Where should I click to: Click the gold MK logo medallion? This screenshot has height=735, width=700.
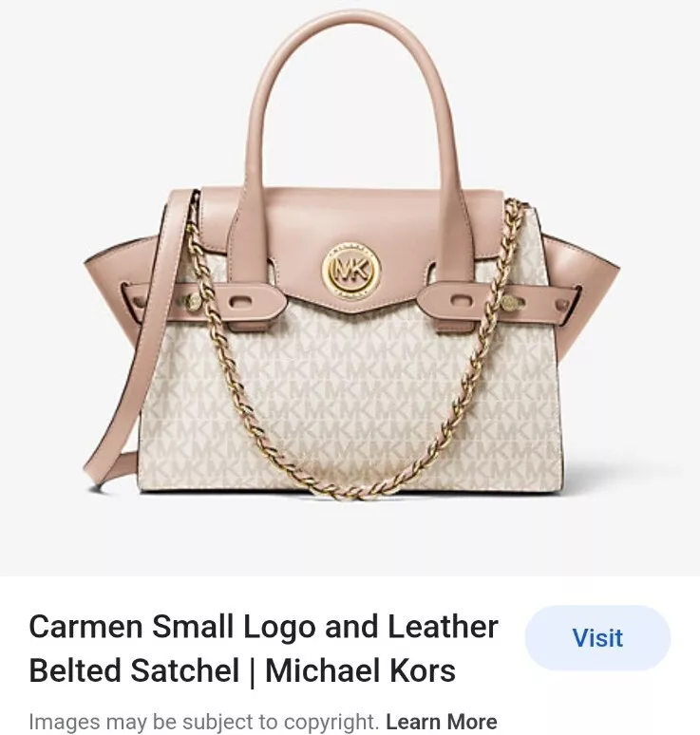[351, 271]
